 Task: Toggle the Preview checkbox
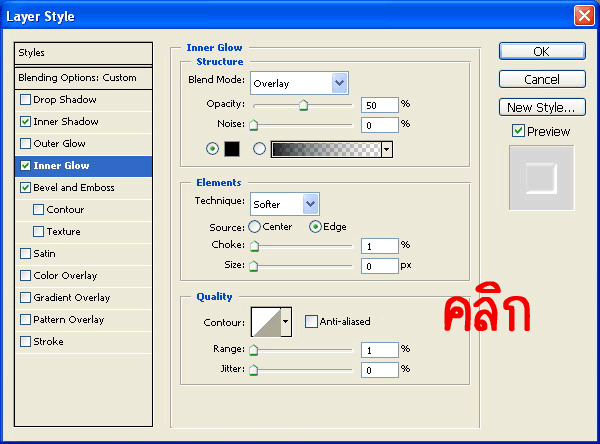(518, 131)
